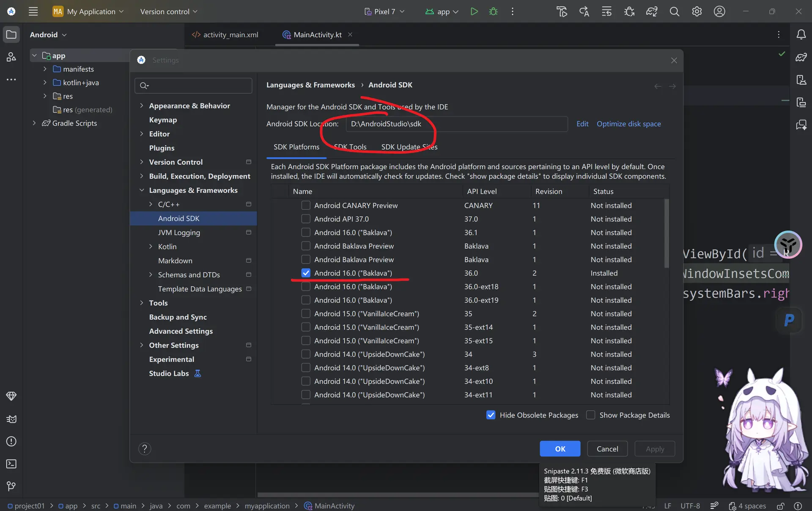Select Keymap in settings list
Image resolution: width=812 pixels, height=511 pixels.
point(163,120)
